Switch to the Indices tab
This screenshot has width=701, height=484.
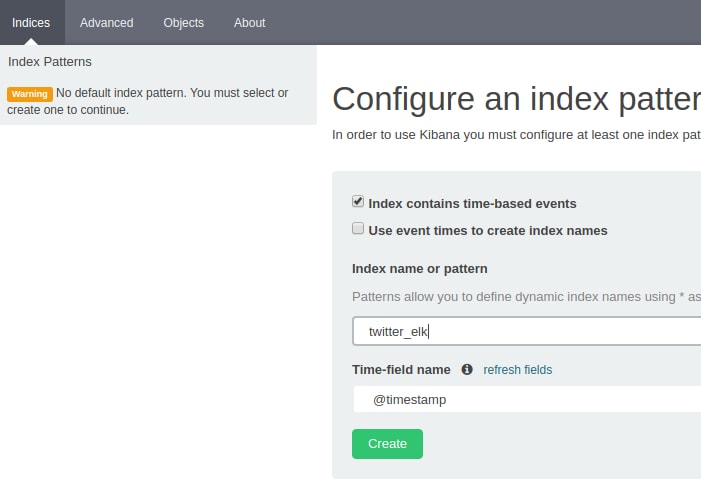pos(31,22)
